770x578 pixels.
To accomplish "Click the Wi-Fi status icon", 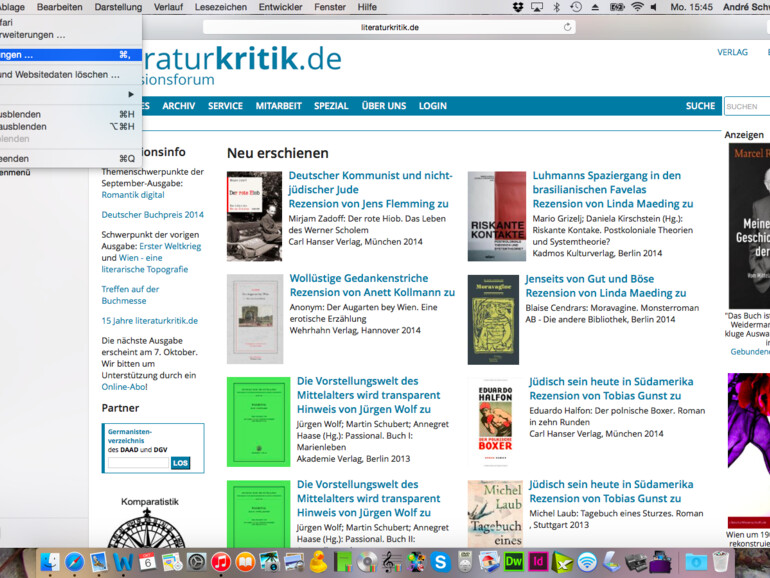I will [x=637, y=7].
